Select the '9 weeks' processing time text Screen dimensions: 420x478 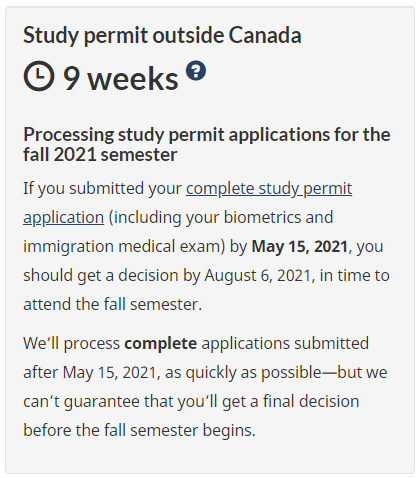(x=121, y=79)
